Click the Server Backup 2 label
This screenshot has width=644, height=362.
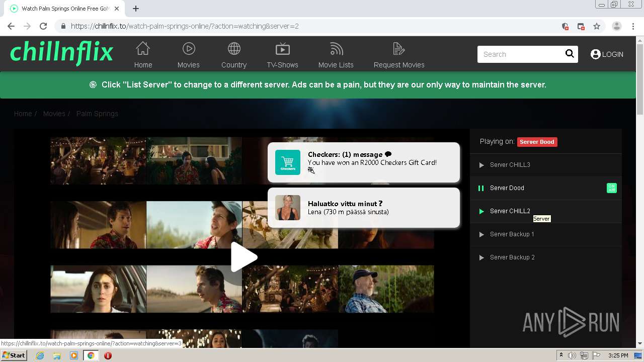(x=512, y=257)
